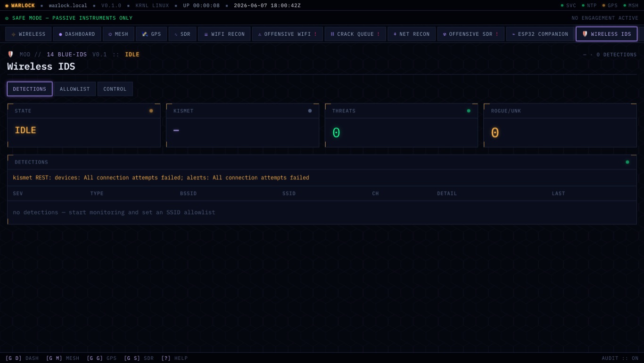Click the Kismet card dash value
644x363 pixels.
176,130
